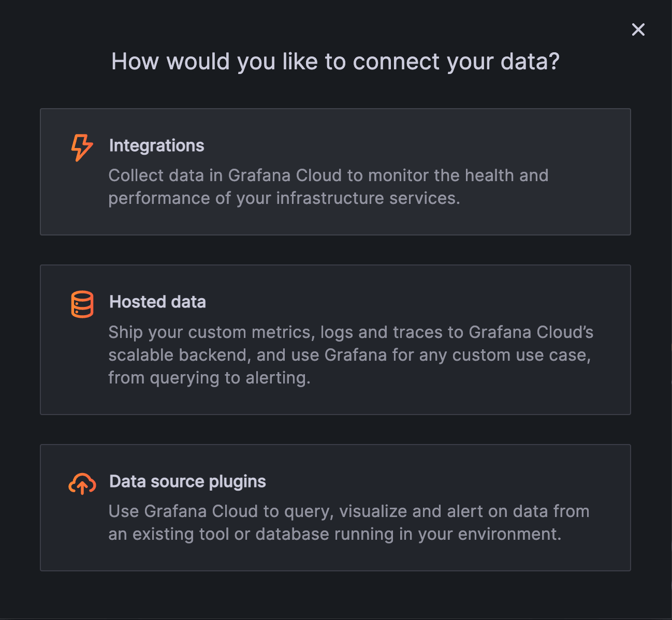
Task: Click text "Collect data in Grafana Cloud to monitor"
Action: coord(269,175)
